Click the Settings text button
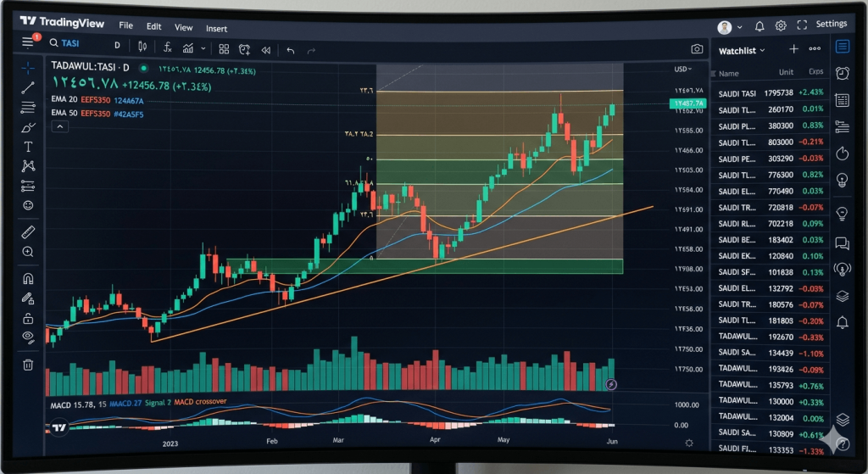 click(x=831, y=23)
